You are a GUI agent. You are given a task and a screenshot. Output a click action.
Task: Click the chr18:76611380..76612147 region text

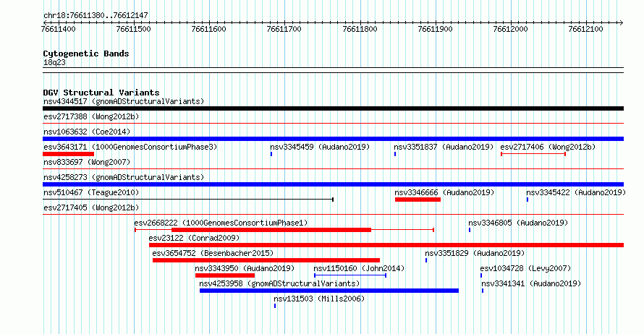[96, 16]
